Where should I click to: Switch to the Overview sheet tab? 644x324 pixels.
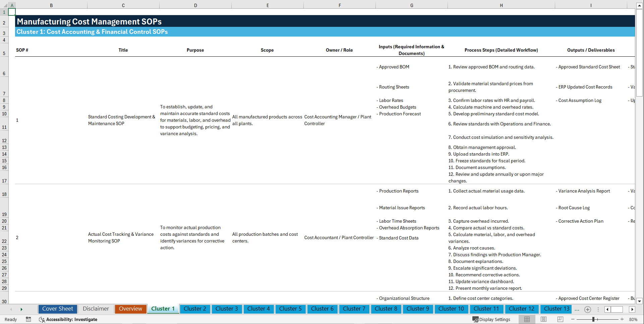(130, 309)
